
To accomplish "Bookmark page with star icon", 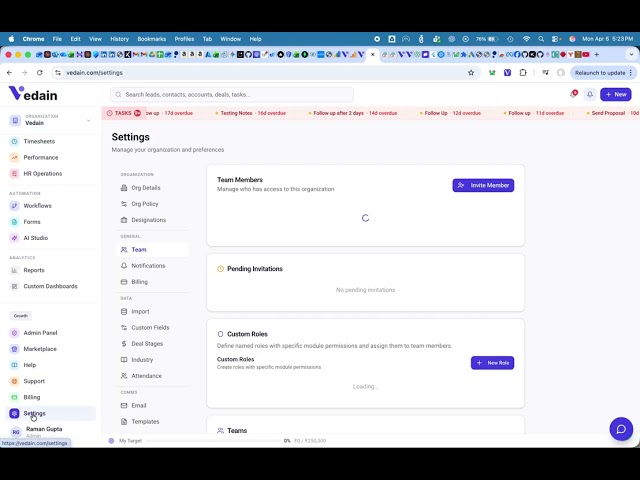I will click(471, 73).
